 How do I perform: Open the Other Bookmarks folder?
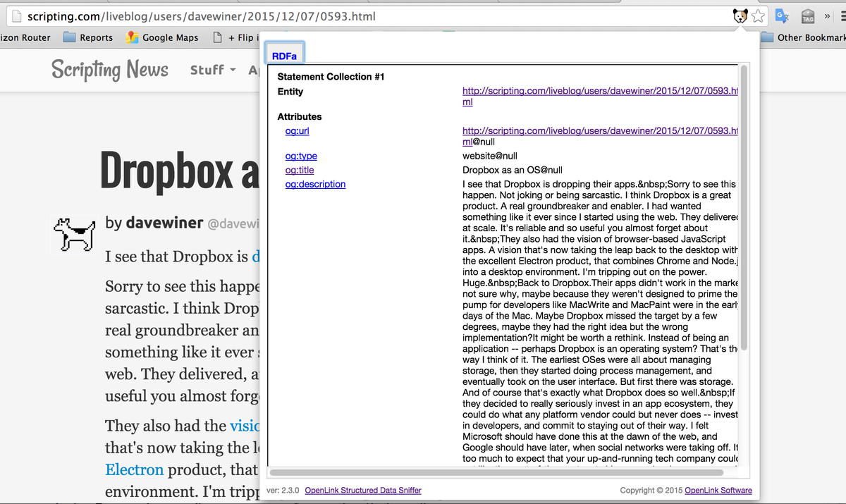pos(804,37)
